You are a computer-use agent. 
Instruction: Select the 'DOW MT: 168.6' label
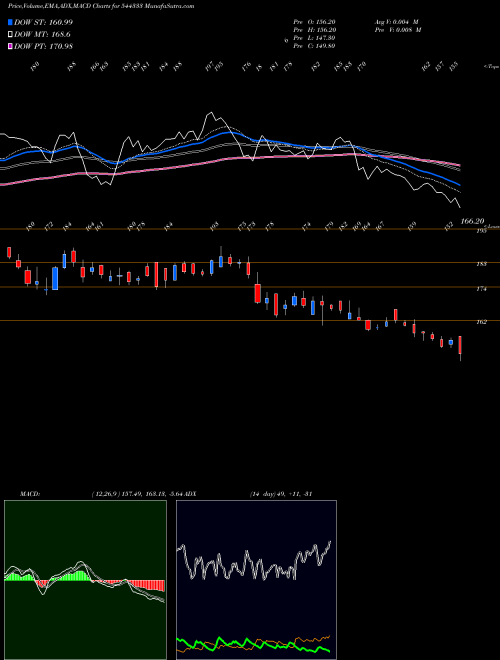click(x=42, y=35)
